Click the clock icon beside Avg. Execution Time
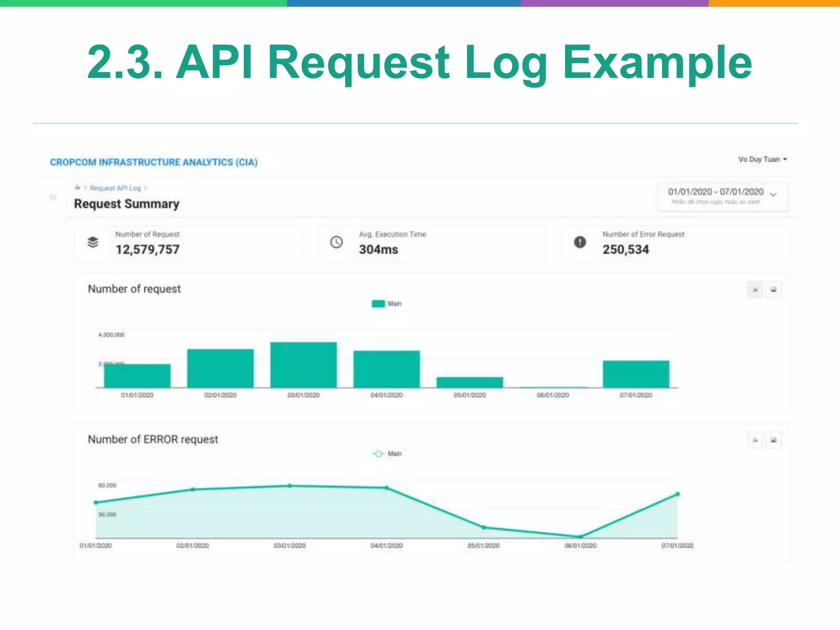840x630 pixels. (x=336, y=242)
